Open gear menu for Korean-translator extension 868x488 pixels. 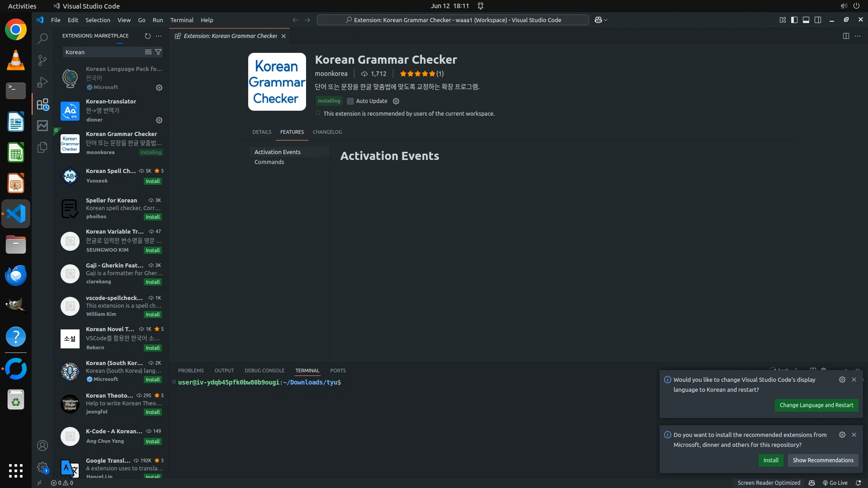point(159,120)
